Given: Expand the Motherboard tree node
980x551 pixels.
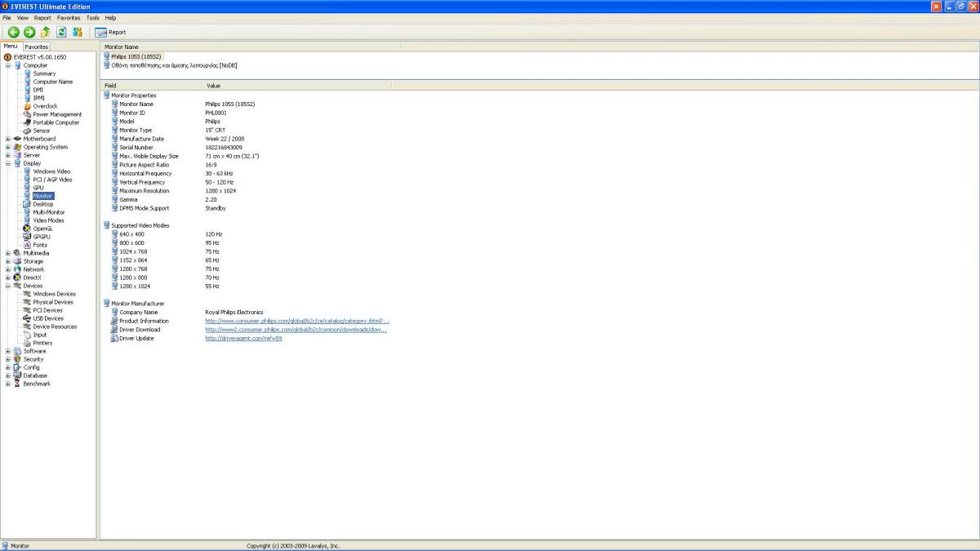Looking at the screenshot, I should [x=8, y=139].
